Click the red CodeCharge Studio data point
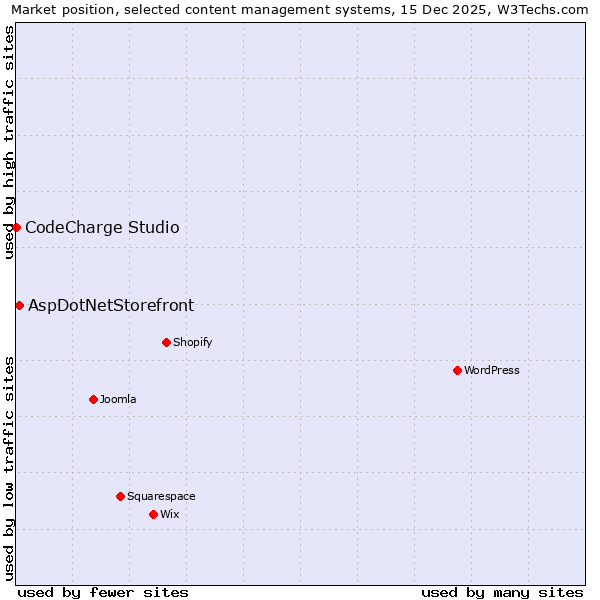Image resolution: width=600 pixels, height=600 pixels. (x=16, y=228)
